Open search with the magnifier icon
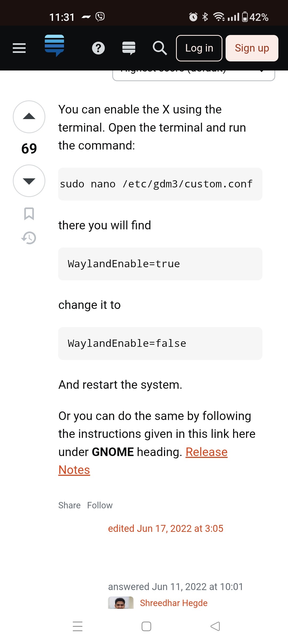The width and height of the screenshot is (288, 644). [x=160, y=48]
